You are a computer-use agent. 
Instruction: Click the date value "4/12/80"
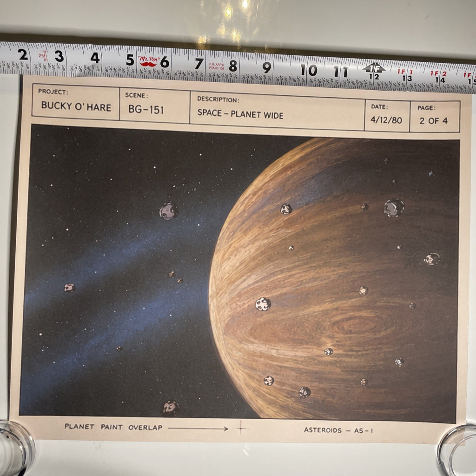[386, 120]
